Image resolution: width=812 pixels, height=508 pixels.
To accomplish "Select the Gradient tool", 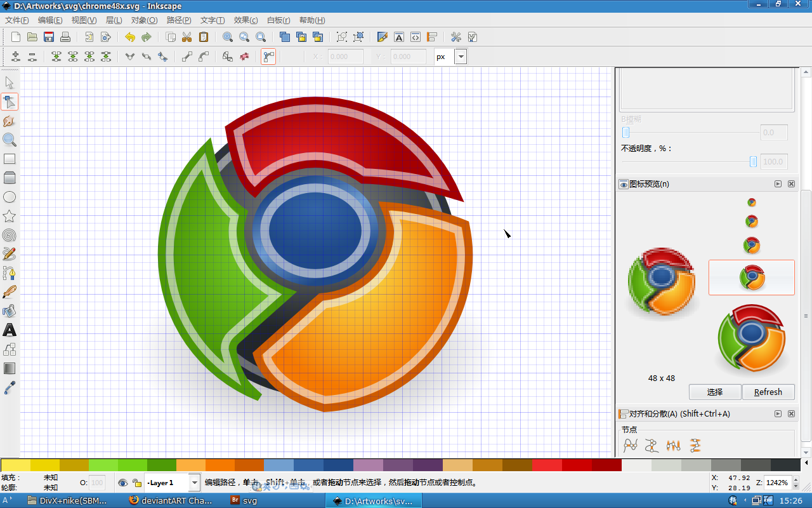I will pyautogui.click(x=10, y=368).
